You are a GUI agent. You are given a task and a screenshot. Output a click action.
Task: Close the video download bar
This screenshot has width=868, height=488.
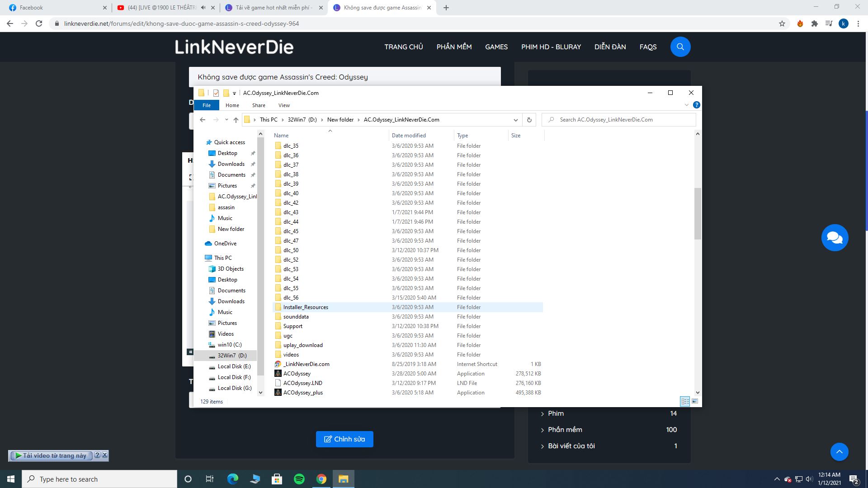104,455
